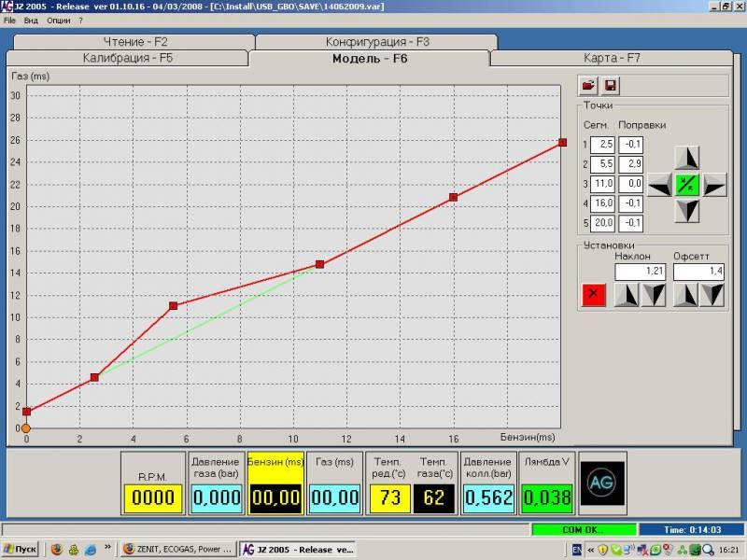Screen dimensions: 747x560
Task: Click the save floppy disk icon
Action: click(611, 86)
